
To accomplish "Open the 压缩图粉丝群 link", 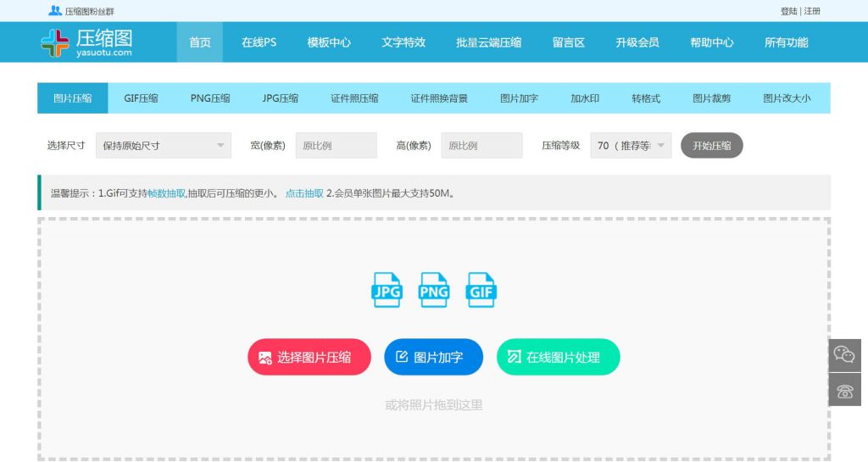I will 89,11.
